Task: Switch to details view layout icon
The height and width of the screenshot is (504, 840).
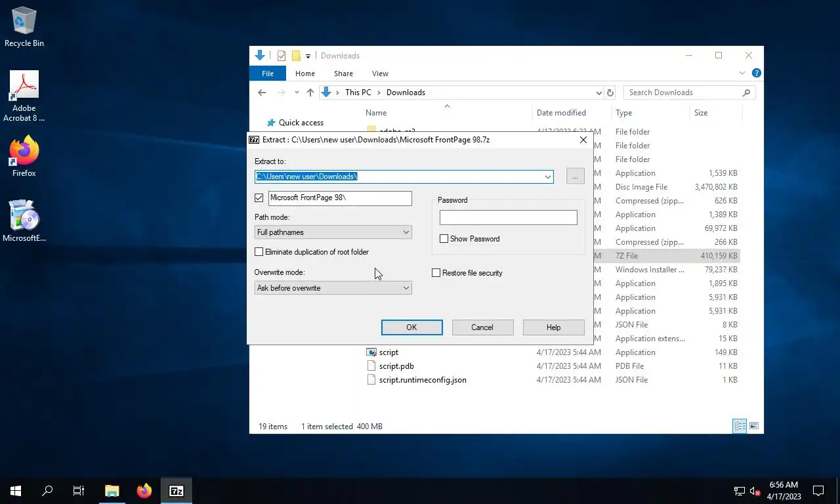Action: tap(740, 426)
